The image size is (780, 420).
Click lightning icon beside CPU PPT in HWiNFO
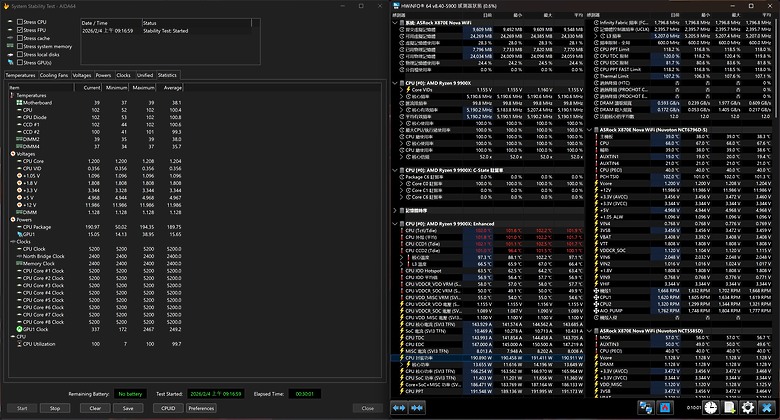[401, 391]
